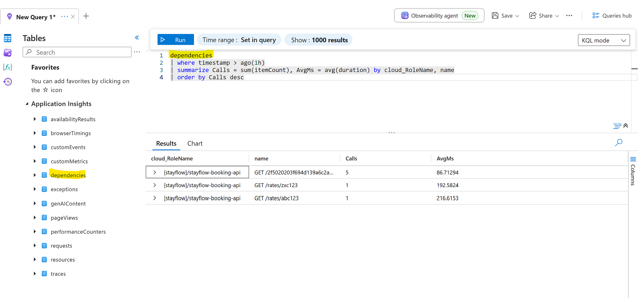The image size is (644, 298).
Task: Click the customMetrics table icon
Action: tap(44, 161)
